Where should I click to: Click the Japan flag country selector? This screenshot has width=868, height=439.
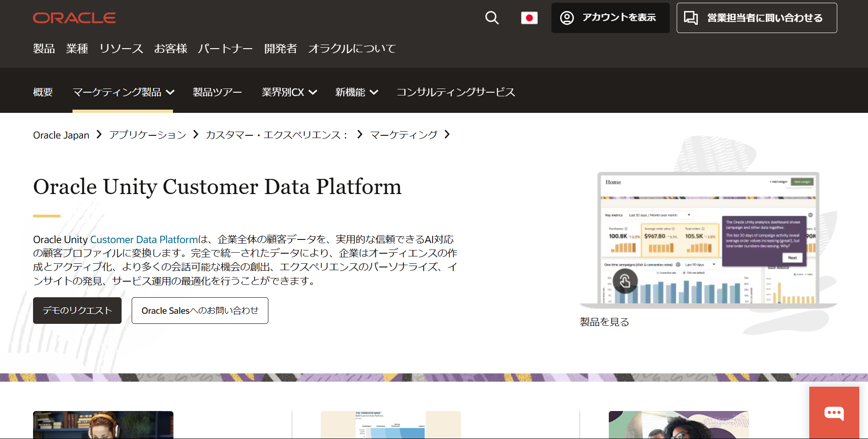(529, 18)
